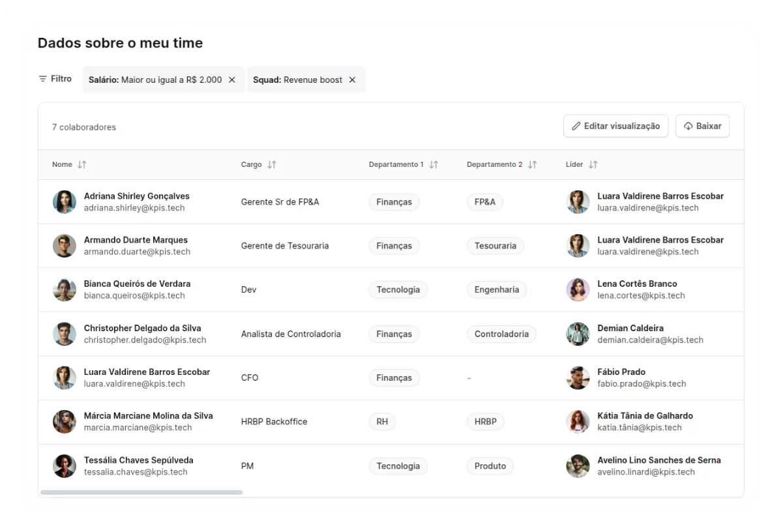The height and width of the screenshot is (532, 783).
Task: Sort by Nome column arrows
Action: click(x=82, y=165)
